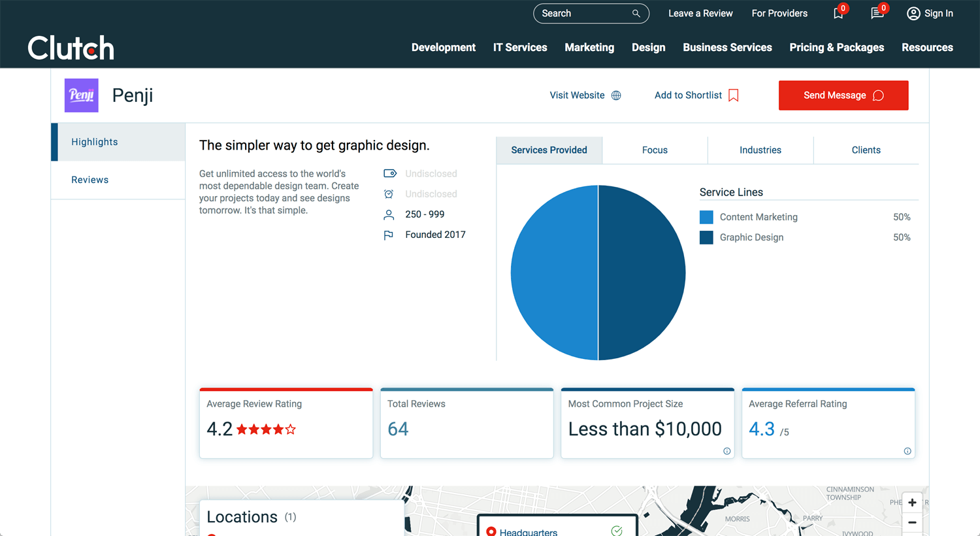Open the Business Services menu
Image resolution: width=980 pixels, height=536 pixels.
pyautogui.click(x=727, y=47)
